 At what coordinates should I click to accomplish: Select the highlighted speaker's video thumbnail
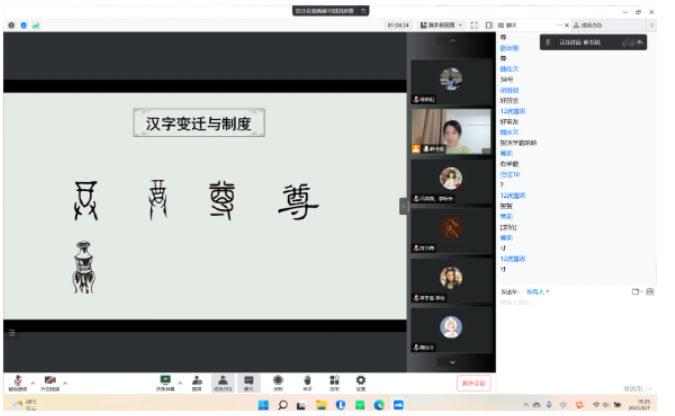451,131
